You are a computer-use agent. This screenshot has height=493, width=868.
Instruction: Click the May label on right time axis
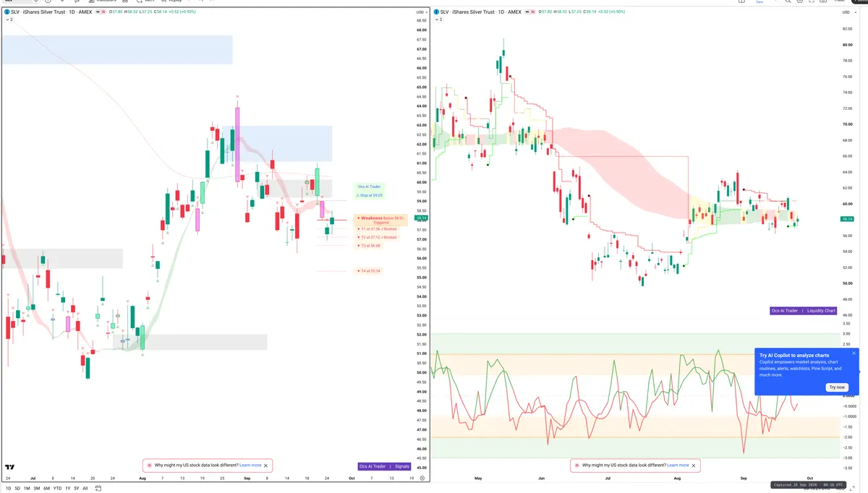click(x=477, y=479)
